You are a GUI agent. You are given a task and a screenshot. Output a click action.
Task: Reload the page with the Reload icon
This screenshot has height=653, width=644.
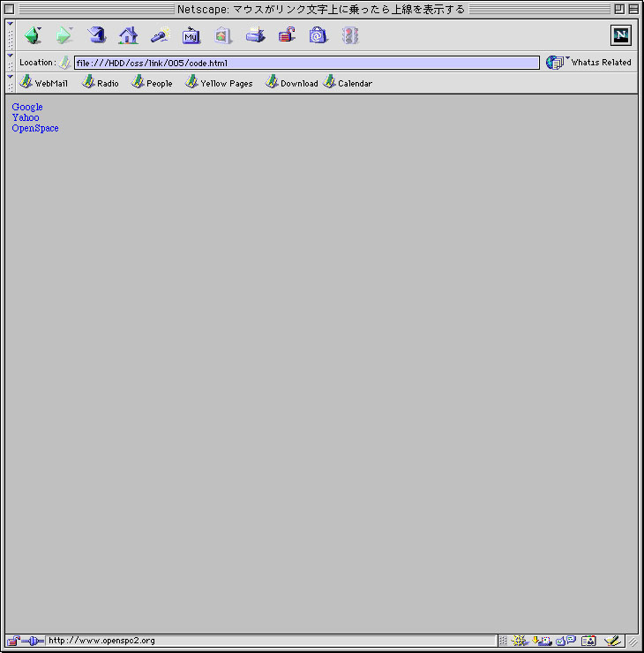pos(96,35)
